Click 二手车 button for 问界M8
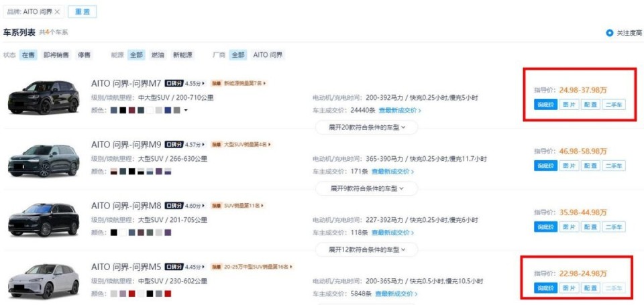This screenshot has width=644, height=305. point(614,227)
